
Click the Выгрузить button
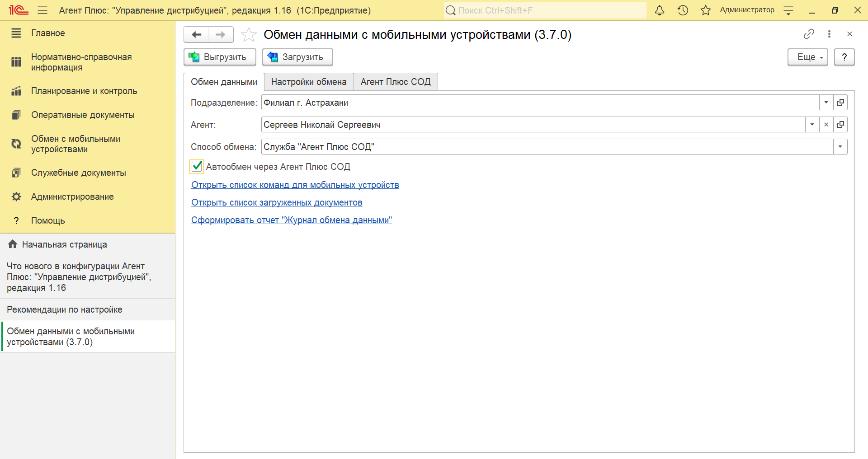(x=220, y=57)
